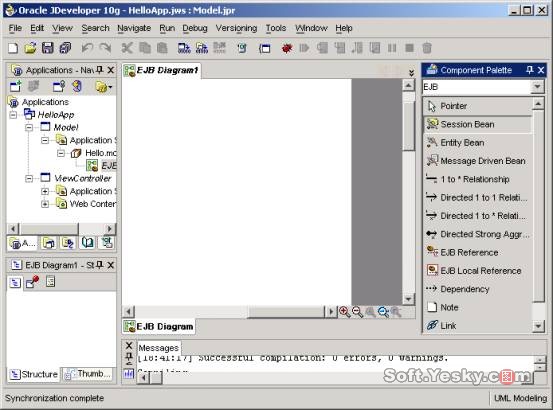Click the Paste toolbar icon
The width and height of the screenshot is (553, 410).
click(x=162, y=48)
